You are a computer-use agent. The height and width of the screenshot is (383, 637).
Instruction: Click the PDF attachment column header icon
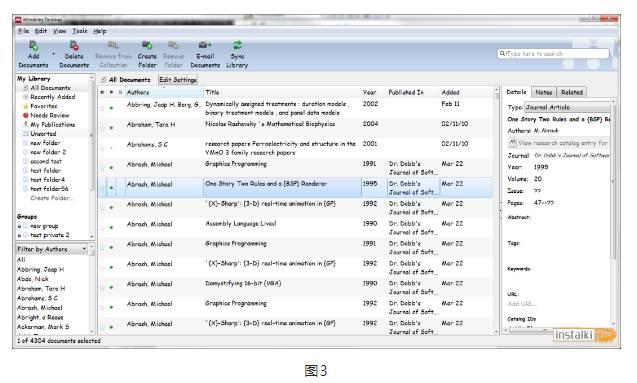tap(120, 93)
